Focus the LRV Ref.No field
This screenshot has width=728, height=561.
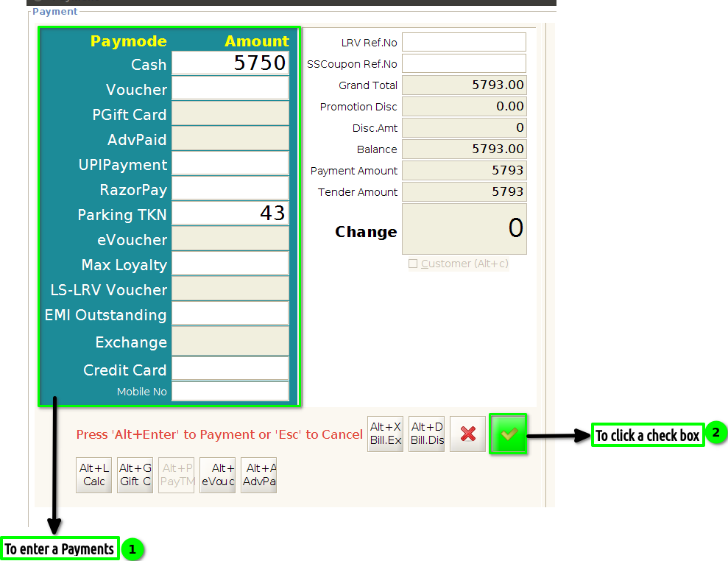click(x=464, y=42)
